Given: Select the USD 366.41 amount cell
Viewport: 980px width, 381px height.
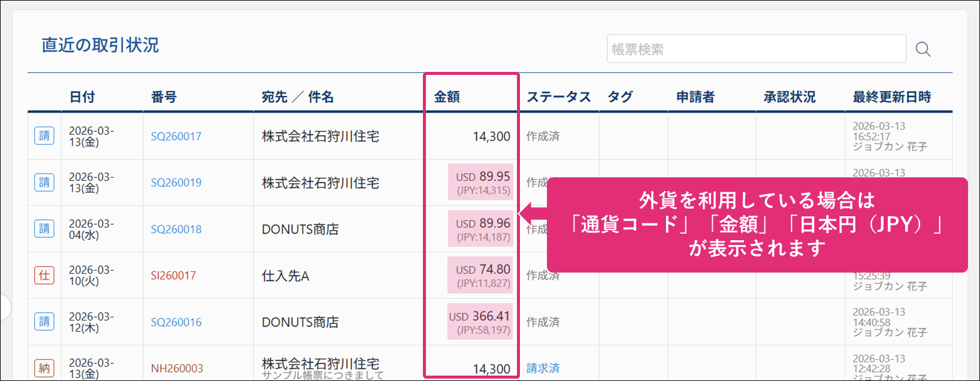Looking at the screenshot, I should (480, 322).
